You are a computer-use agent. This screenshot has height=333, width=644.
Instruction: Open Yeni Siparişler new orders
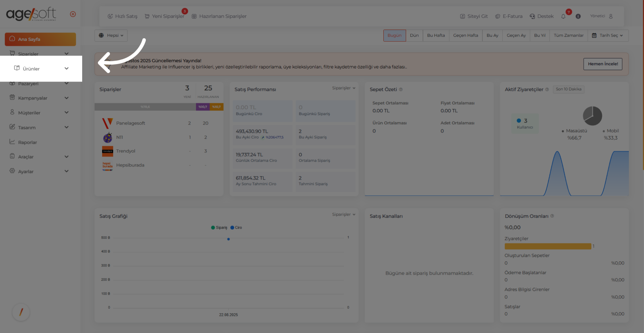pos(164,16)
